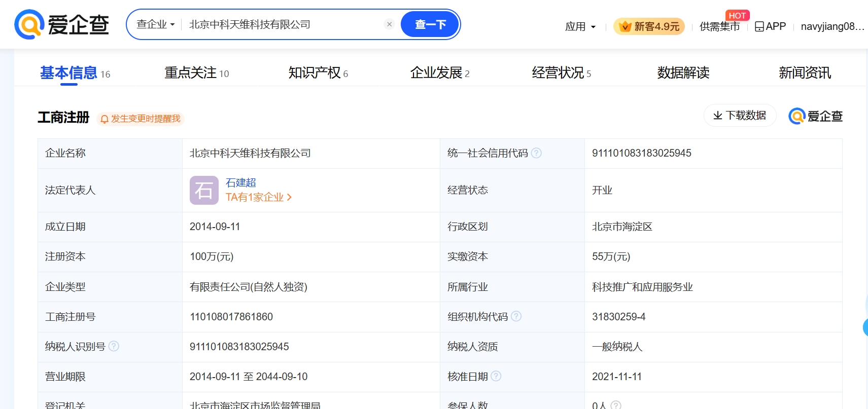Click the 石 avatar thumbnail
Image resolution: width=868 pixels, height=409 pixels.
pyautogui.click(x=204, y=190)
